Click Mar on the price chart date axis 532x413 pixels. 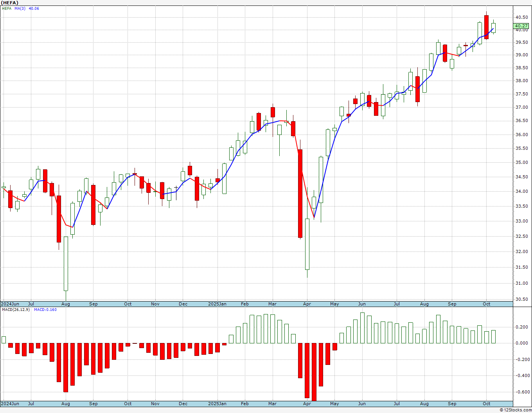[272, 304]
